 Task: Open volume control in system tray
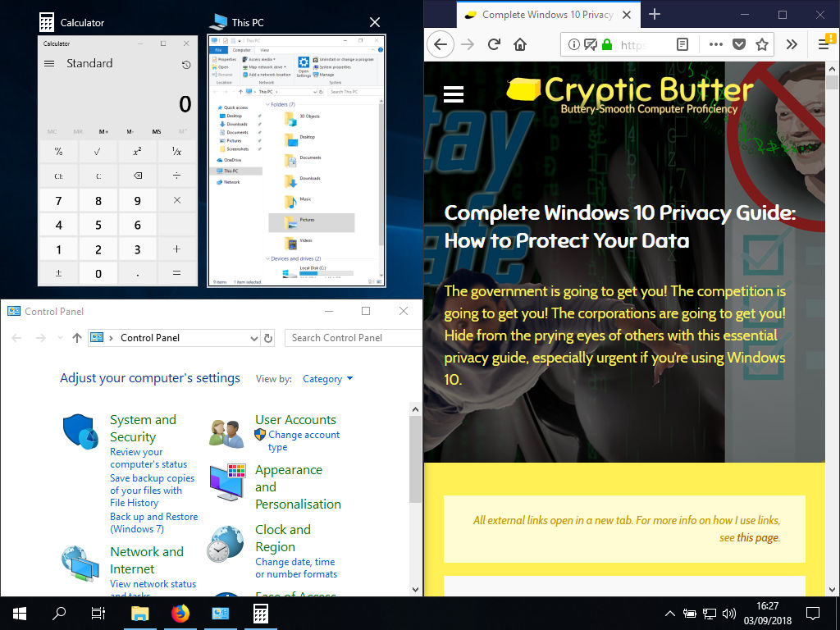tap(728, 614)
